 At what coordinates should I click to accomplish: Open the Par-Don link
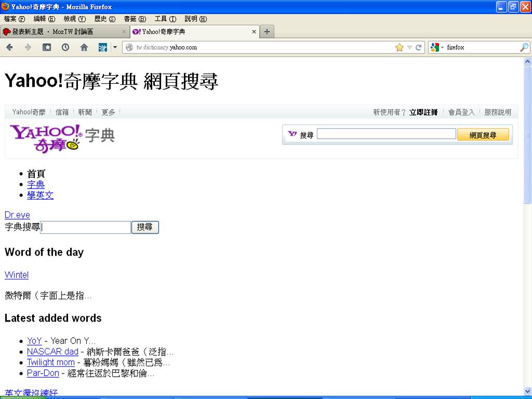point(43,373)
